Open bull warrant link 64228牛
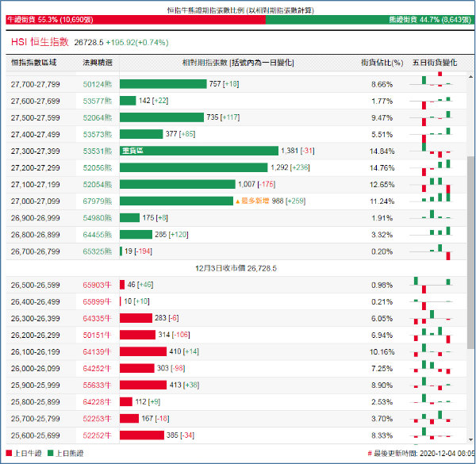This screenshot has height=464, width=476. (x=97, y=402)
